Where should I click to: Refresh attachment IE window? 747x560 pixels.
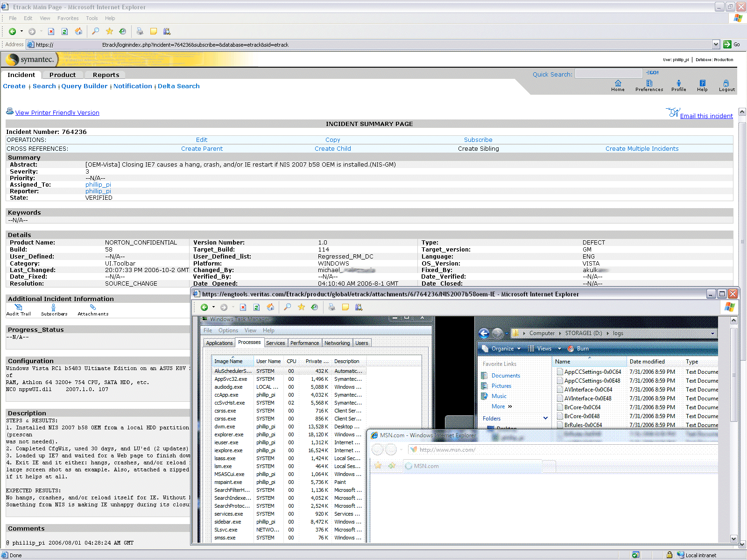pos(256,307)
